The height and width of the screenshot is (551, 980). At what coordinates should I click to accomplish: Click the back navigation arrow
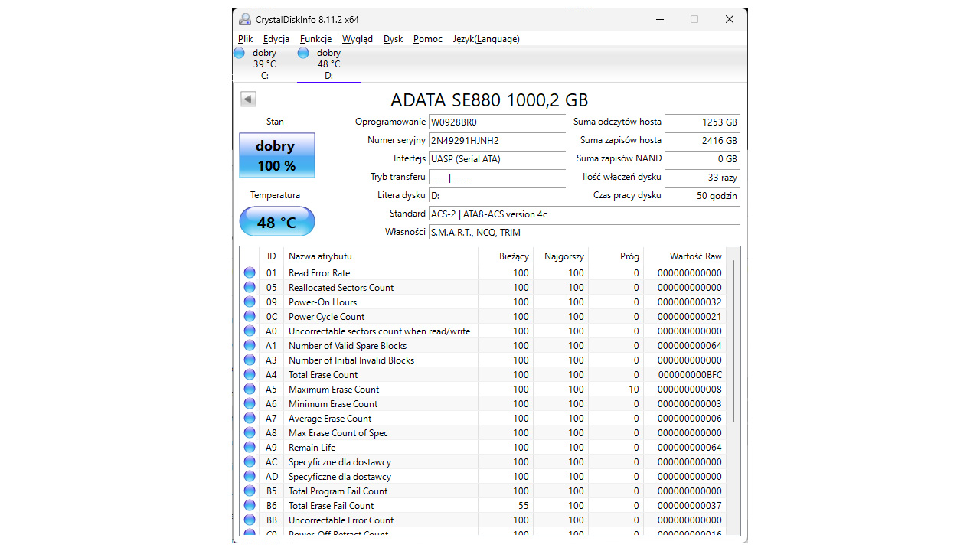click(247, 99)
